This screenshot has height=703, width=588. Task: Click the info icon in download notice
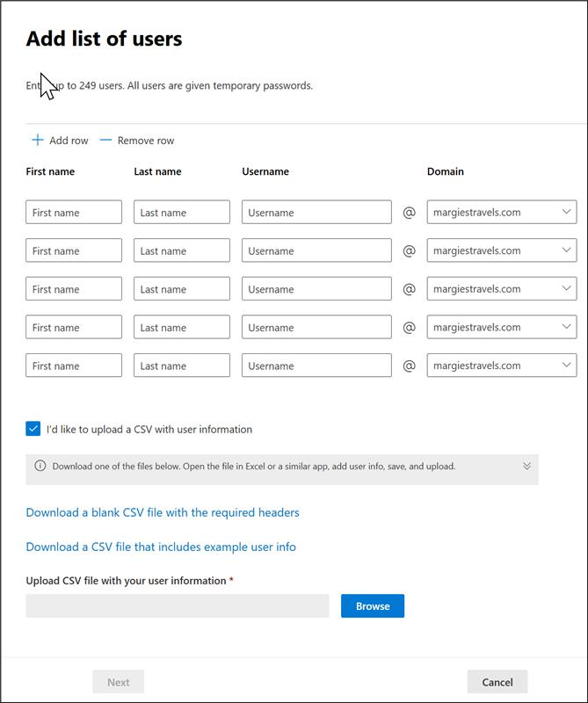pyautogui.click(x=40, y=467)
